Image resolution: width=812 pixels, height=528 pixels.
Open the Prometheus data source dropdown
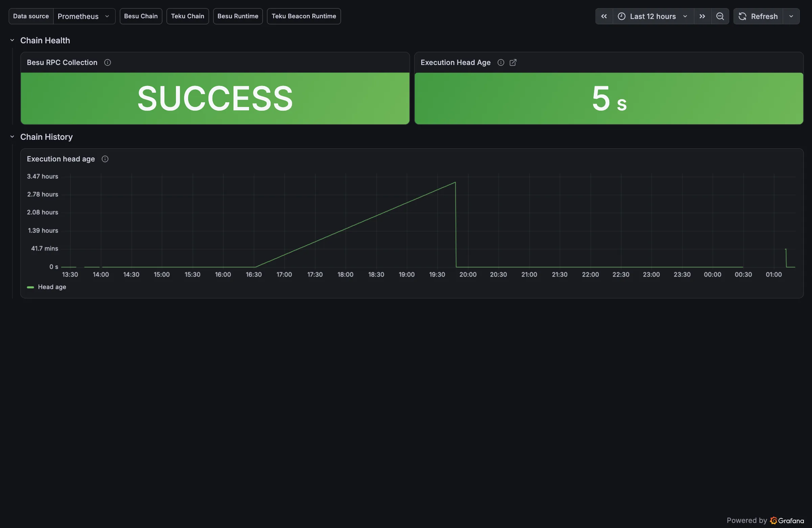(84, 16)
